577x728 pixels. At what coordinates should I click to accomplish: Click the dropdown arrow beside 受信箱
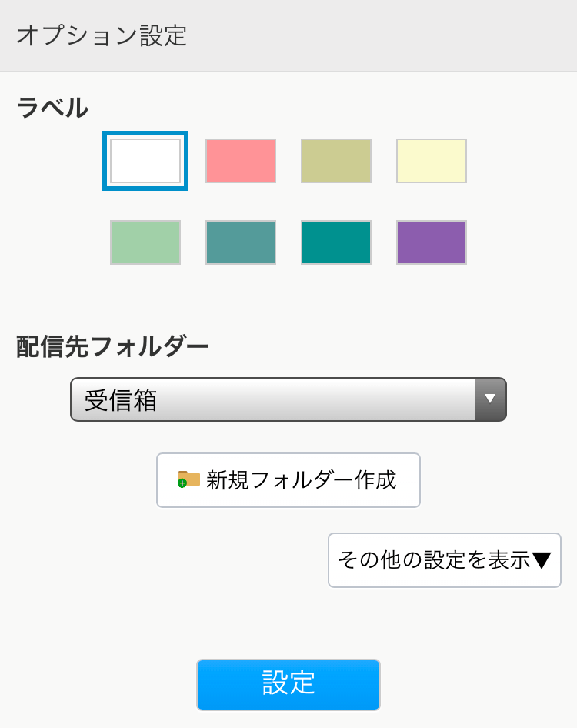[x=490, y=399]
